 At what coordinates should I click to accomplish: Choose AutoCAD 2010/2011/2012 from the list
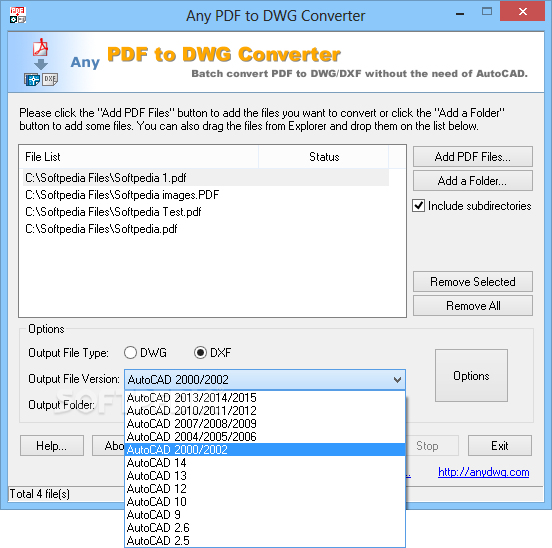pos(265,411)
